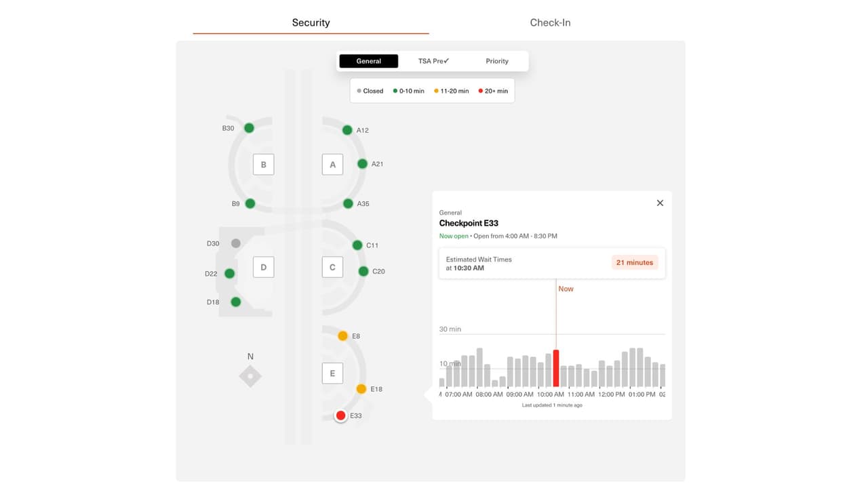Click the gray closed checkpoint dot at D30
The width and height of the screenshot is (868, 488).
pos(235,243)
